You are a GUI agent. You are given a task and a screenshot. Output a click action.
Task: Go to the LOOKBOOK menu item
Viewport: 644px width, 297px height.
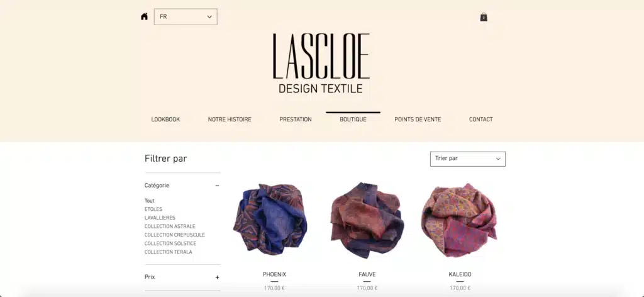165,120
